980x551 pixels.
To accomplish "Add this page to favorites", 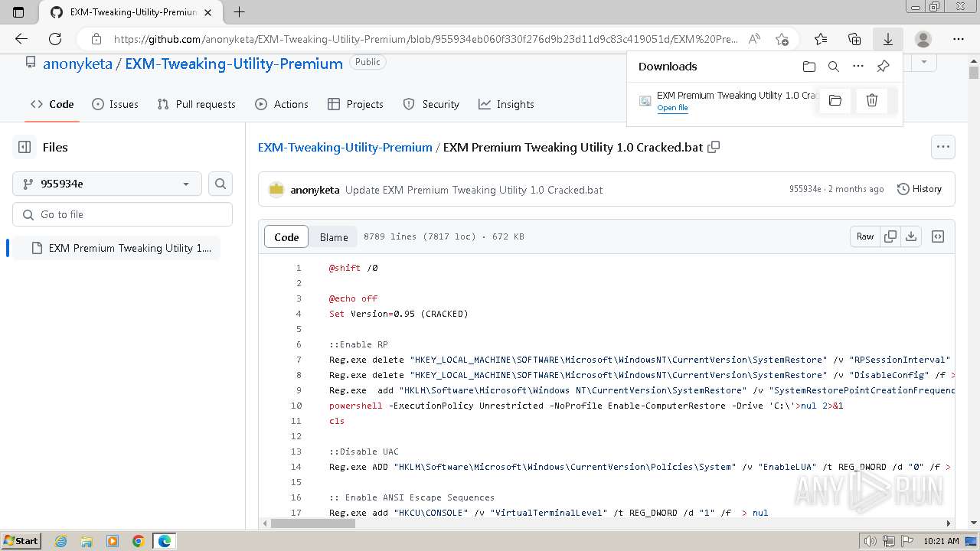I will pyautogui.click(x=782, y=39).
